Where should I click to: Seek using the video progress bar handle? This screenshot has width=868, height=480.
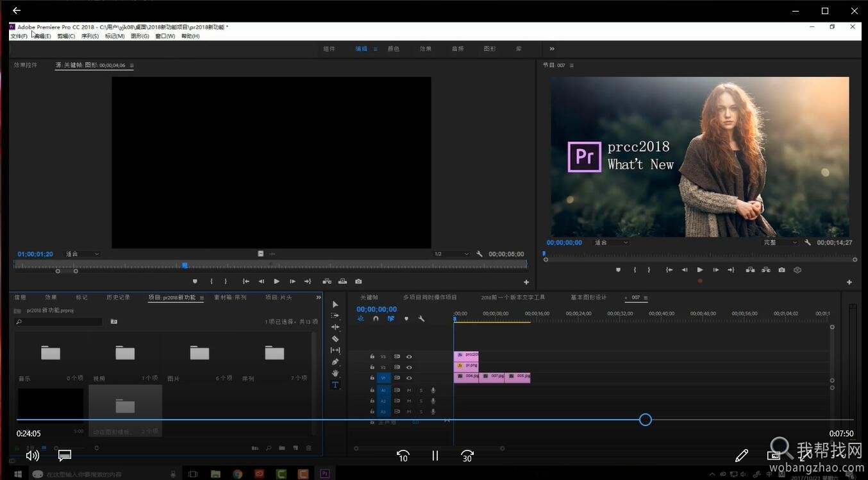[646, 420]
